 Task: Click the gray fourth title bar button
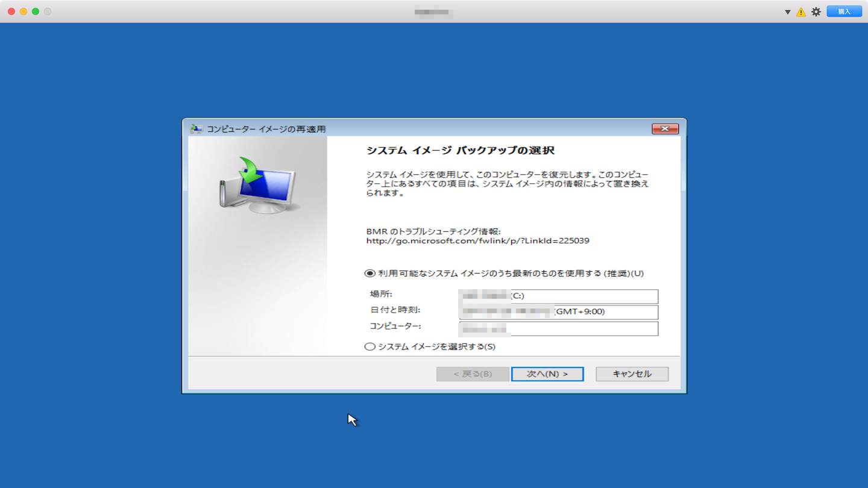coord(48,11)
